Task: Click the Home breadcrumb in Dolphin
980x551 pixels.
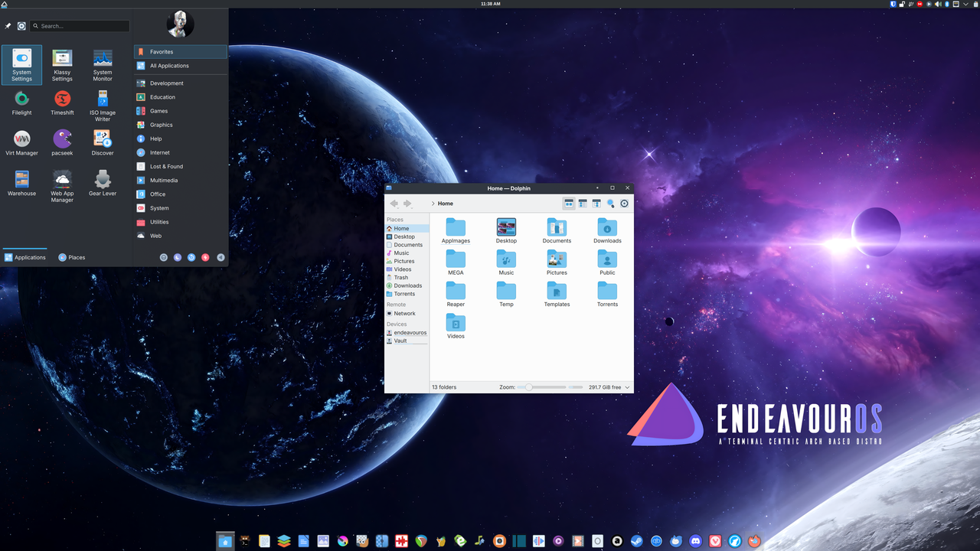Action: [446, 204]
